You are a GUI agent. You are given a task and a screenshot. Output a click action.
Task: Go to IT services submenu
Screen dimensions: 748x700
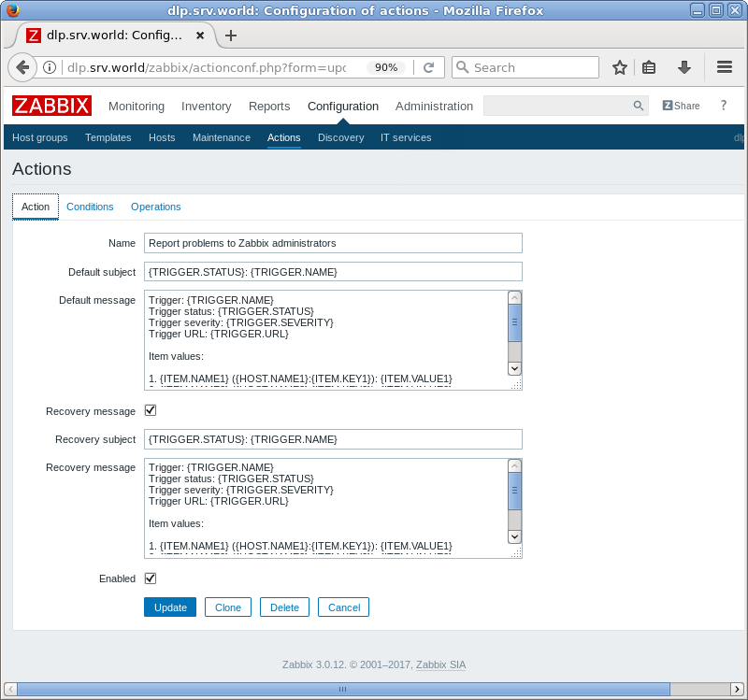[x=406, y=137]
